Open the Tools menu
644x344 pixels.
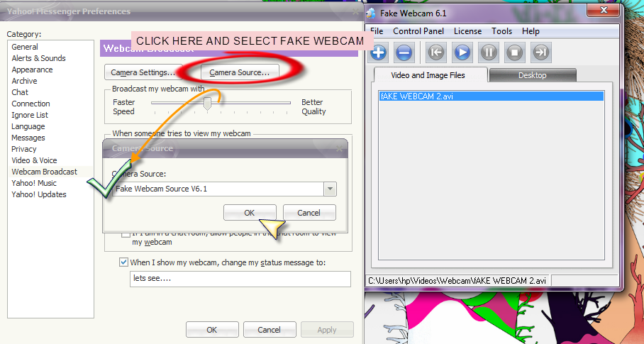pyautogui.click(x=501, y=31)
